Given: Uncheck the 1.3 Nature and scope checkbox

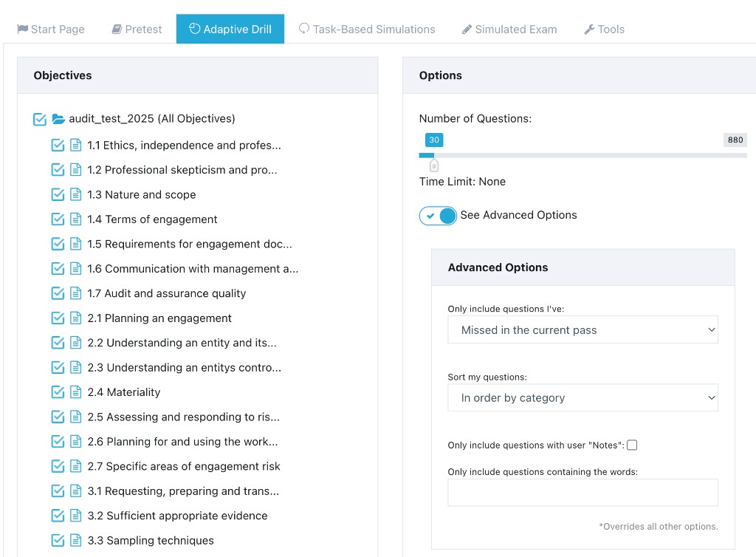Looking at the screenshot, I should point(58,194).
